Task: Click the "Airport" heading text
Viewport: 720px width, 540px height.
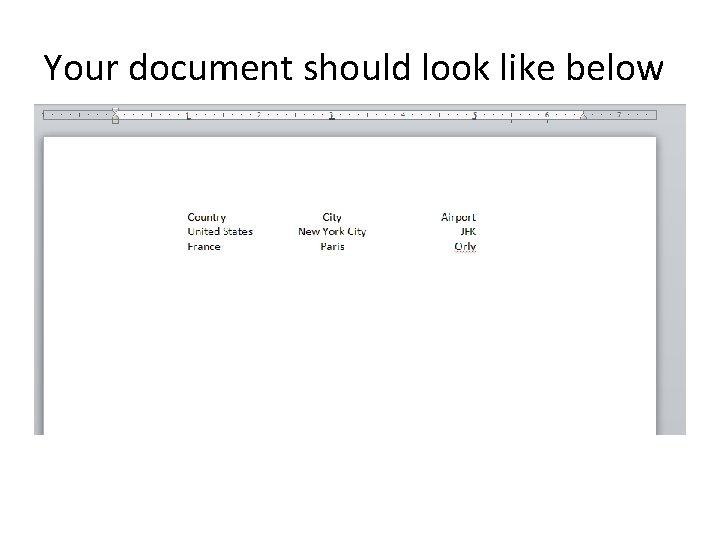Action: (458, 217)
